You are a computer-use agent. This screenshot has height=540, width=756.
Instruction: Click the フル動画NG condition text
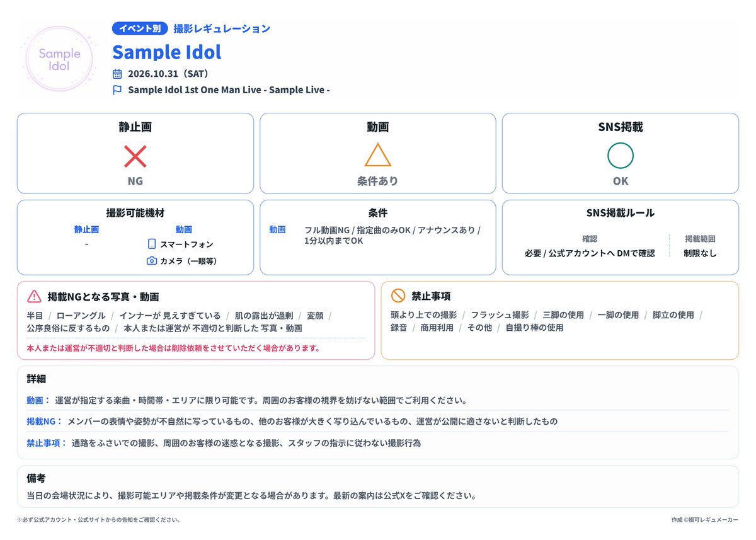(392, 235)
